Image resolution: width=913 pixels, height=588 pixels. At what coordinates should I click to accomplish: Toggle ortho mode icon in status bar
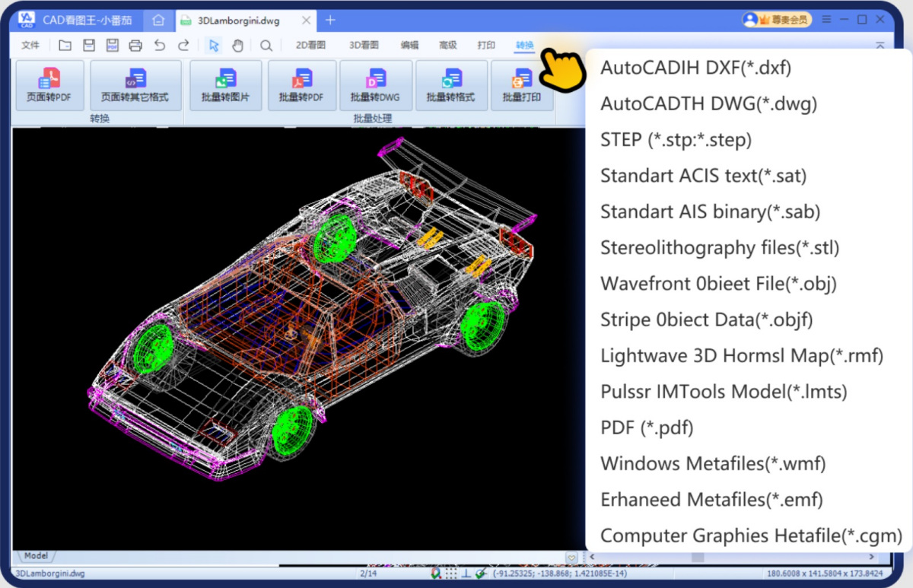click(466, 574)
